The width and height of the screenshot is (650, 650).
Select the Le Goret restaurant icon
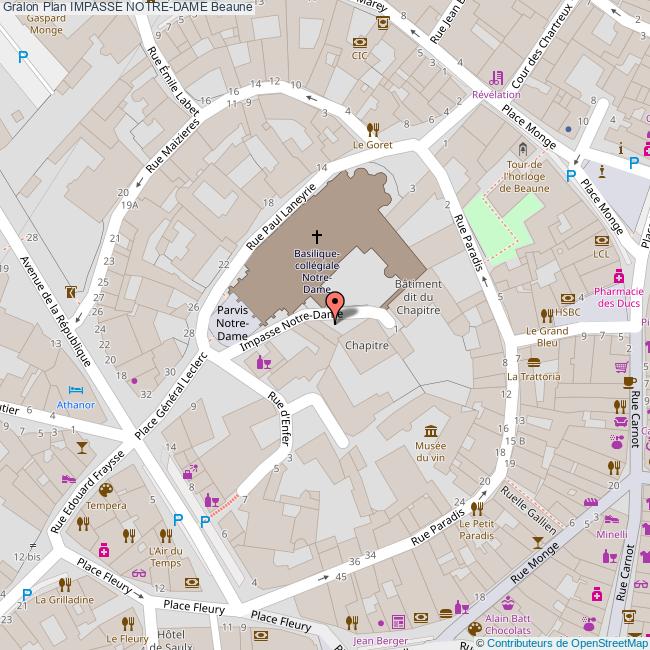point(372,128)
